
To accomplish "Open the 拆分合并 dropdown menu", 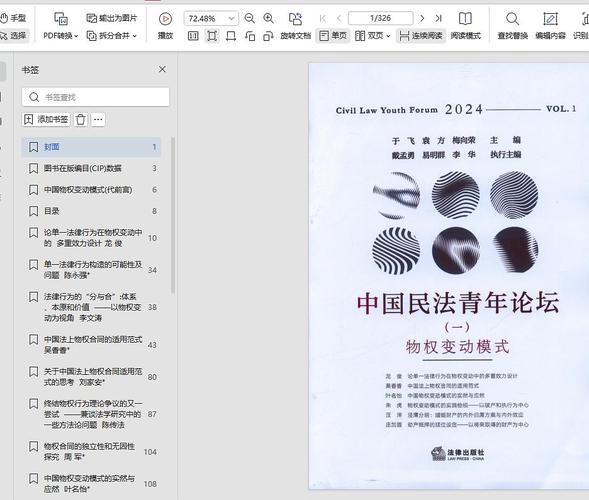I will tap(112, 35).
